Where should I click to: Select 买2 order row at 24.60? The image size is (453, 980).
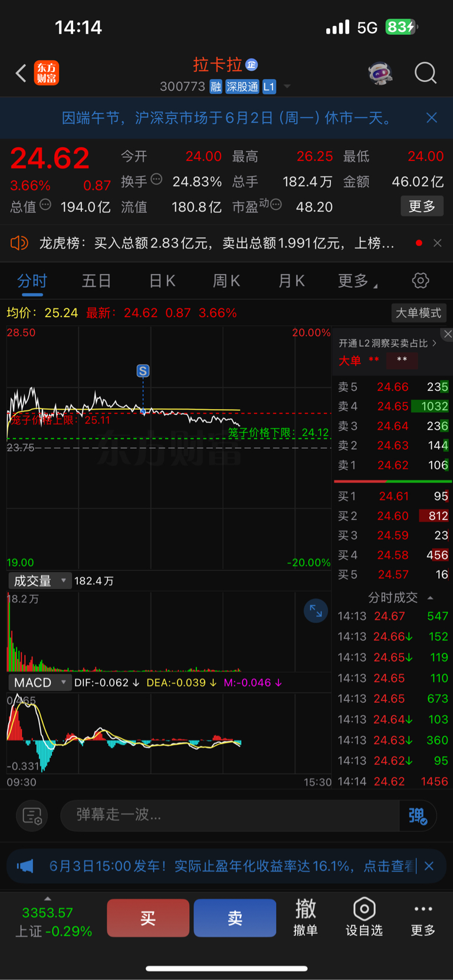pyautogui.click(x=393, y=516)
